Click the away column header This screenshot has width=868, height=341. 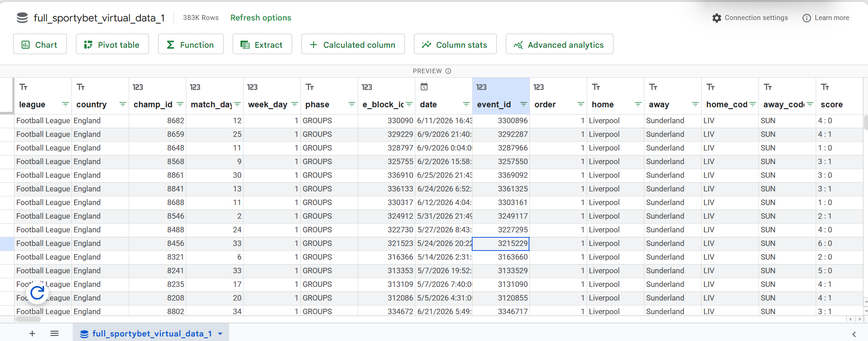(x=673, y=96)
